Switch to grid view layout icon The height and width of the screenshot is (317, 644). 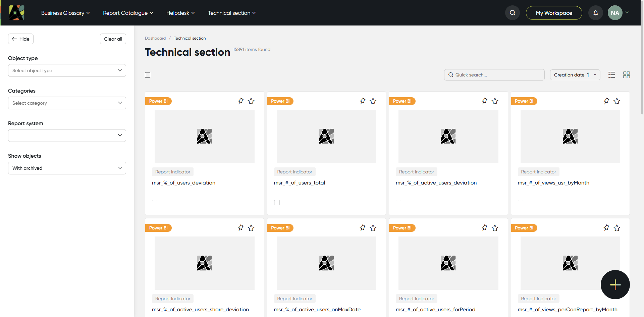626,75
